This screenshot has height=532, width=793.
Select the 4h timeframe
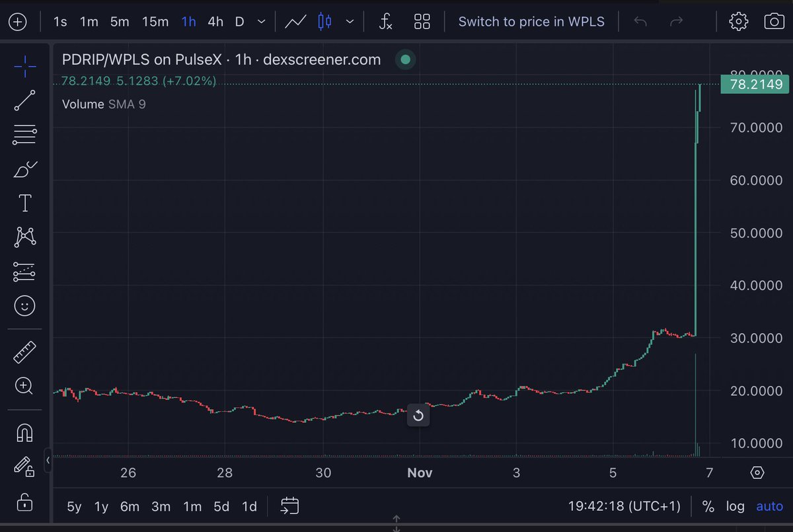[215, 22]
